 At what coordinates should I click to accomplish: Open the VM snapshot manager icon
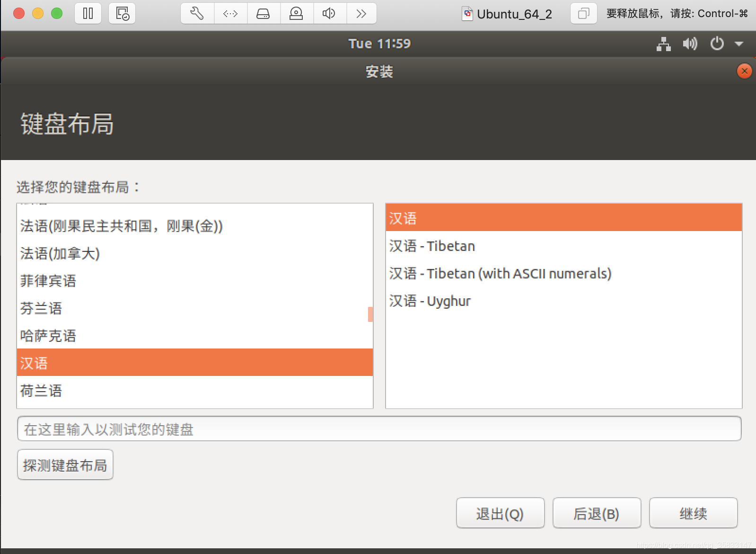coord(122,13)
